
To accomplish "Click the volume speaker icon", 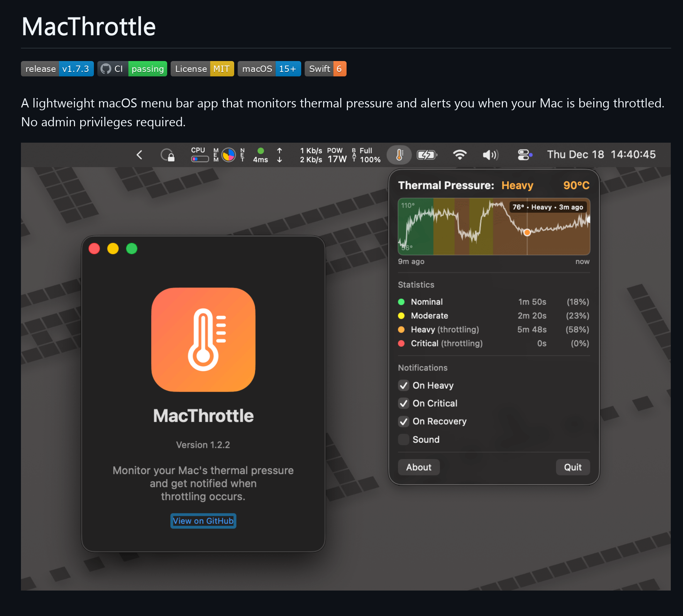I will click(490, 155).
